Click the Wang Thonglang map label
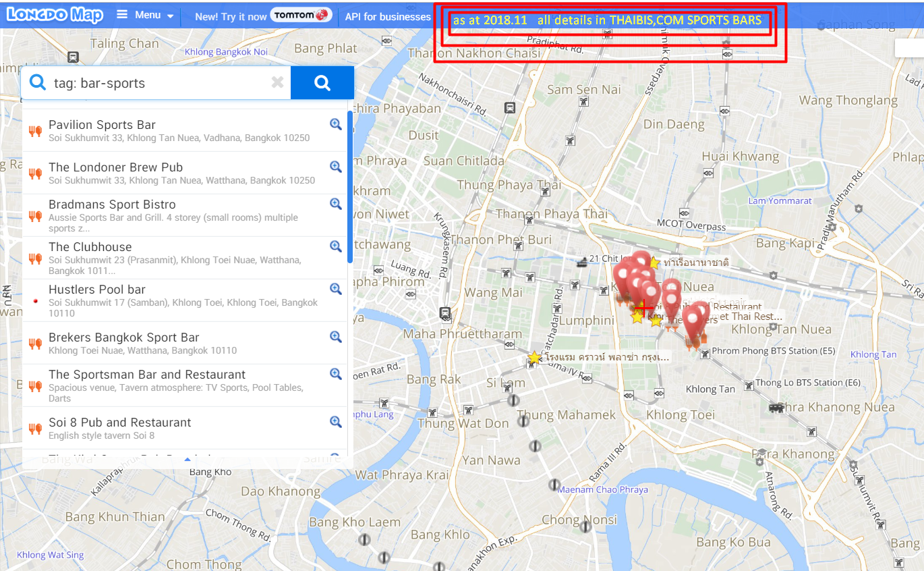This screenshot has height=571, width=924. (848, 101)
